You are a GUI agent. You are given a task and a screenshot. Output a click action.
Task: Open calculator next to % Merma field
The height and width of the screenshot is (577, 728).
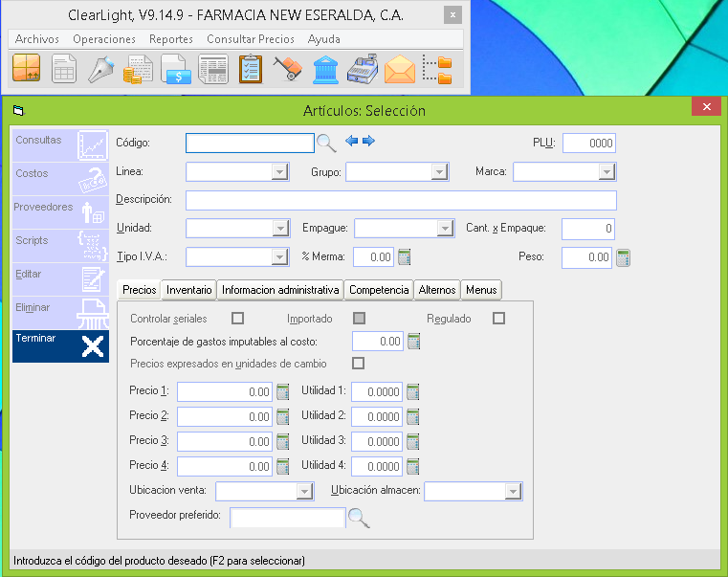point(405,256)
